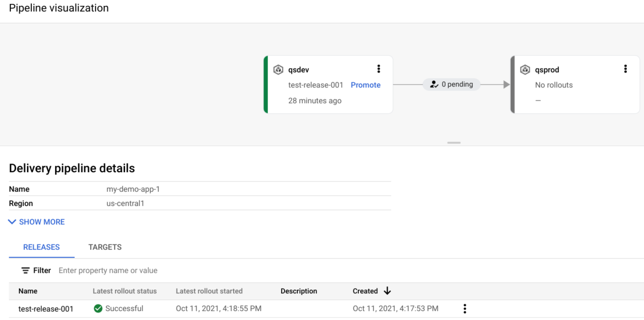Viewport: 644px width, 320px height.
Task: Open the qsprod card three-dot menu
Action: tap(625, 68)
